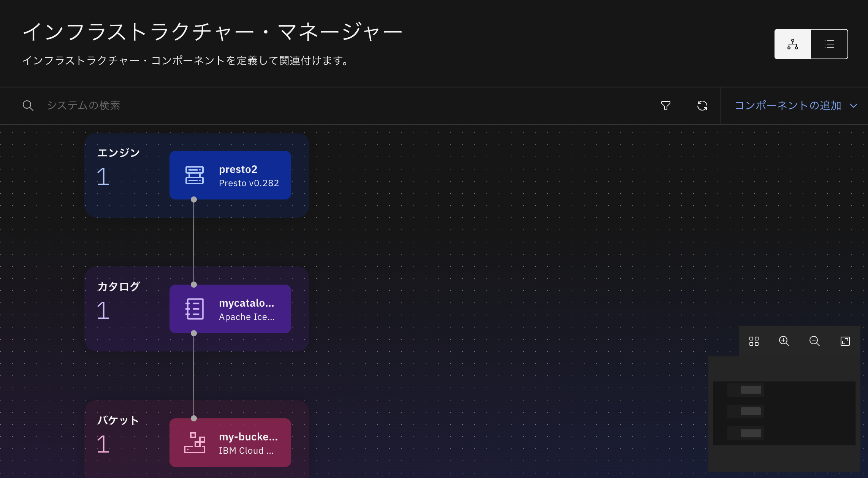The height and width of the screenshot is (478, 868).
Task: Click chevron next to コンポーネントの追加
Action: click(x=854, y=106)
